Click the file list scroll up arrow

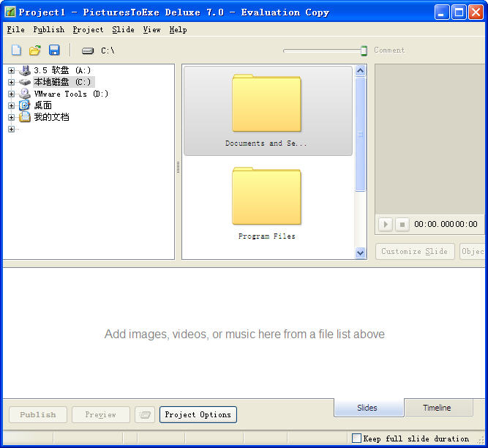click(361, 71)
